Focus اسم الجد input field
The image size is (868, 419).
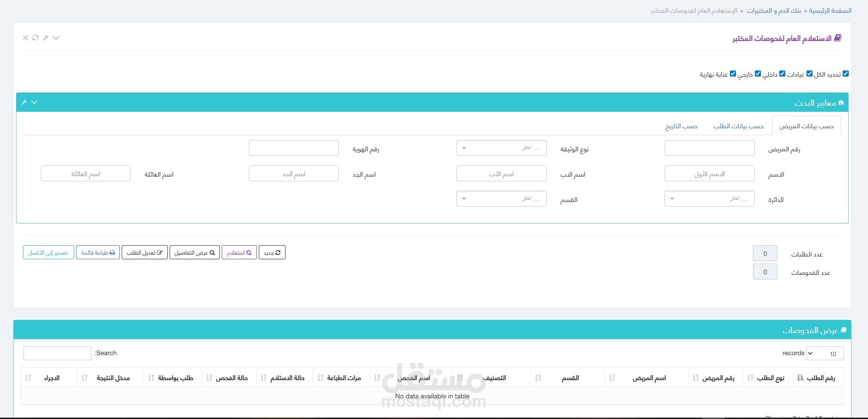click(294, 173)
